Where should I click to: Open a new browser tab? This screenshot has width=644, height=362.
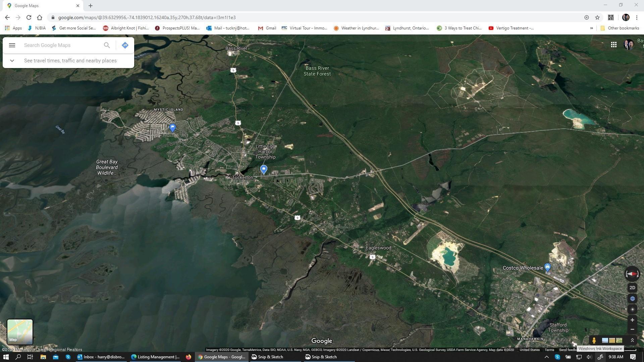91,6
